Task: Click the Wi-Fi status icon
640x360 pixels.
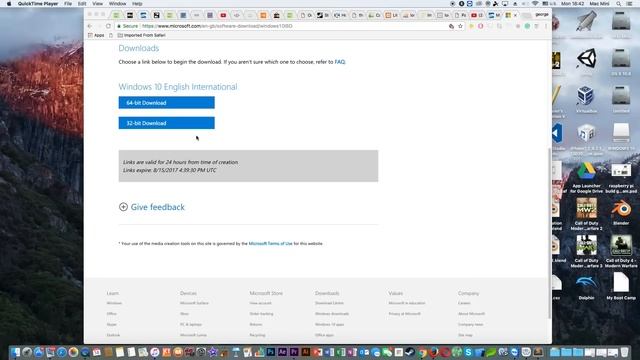Action: pos(535,4)
